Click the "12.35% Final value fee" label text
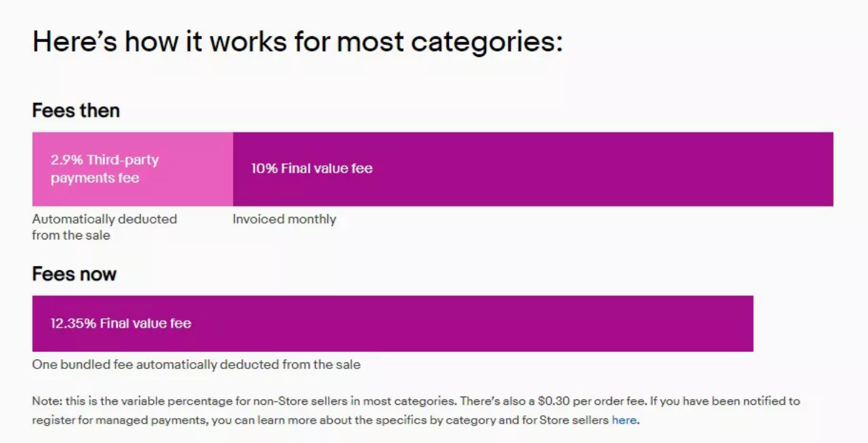 [121, 323]
